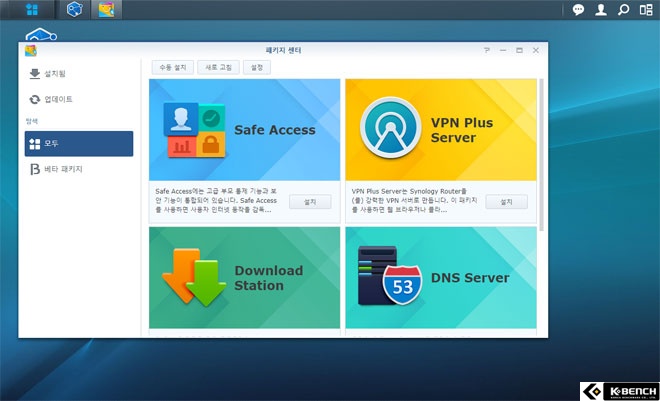Select Package Center taskbar icon
660x401 pixels.
106,9
